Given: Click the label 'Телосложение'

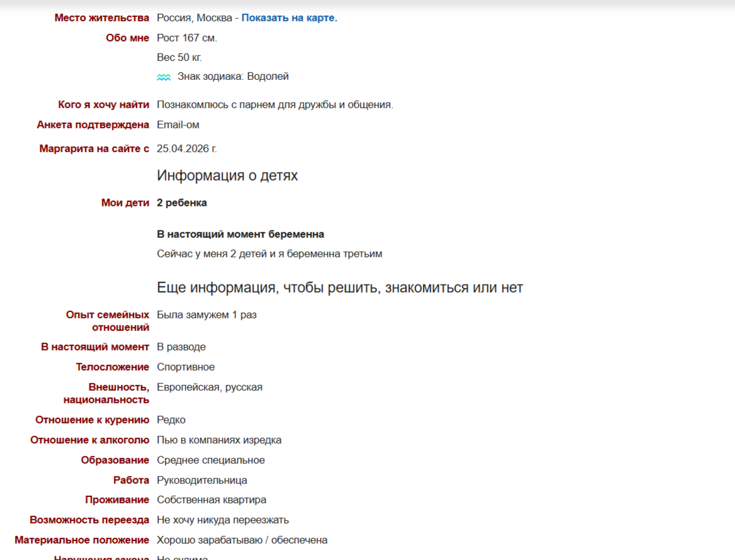Looking at the screenshot, I should pyautogui.click(x=113, y=367).
